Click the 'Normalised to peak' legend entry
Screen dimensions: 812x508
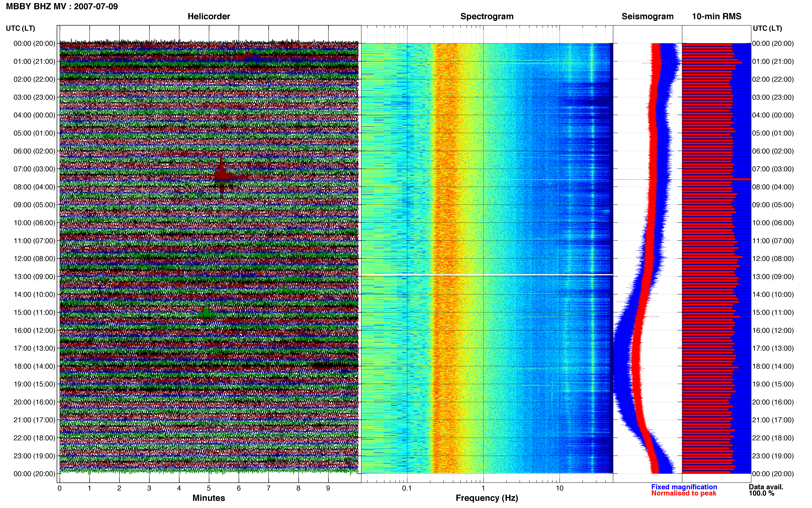click(x=684, y=493)
